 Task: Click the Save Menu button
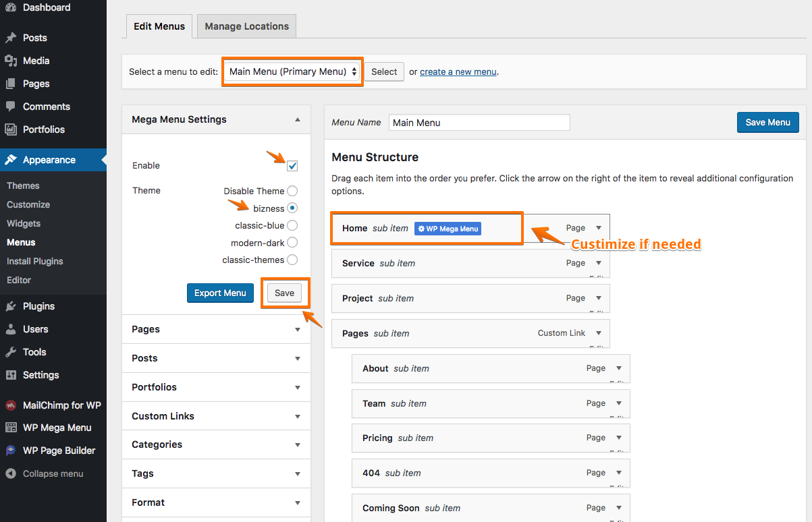768,122
